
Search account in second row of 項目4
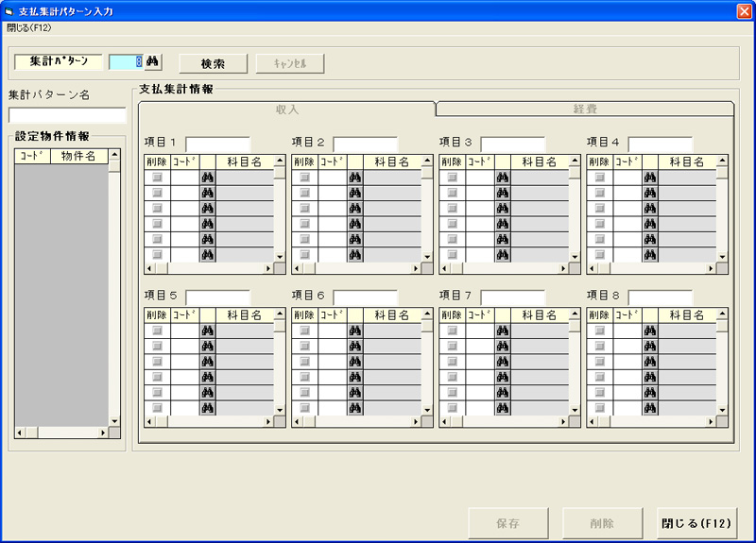coord(650,194)
